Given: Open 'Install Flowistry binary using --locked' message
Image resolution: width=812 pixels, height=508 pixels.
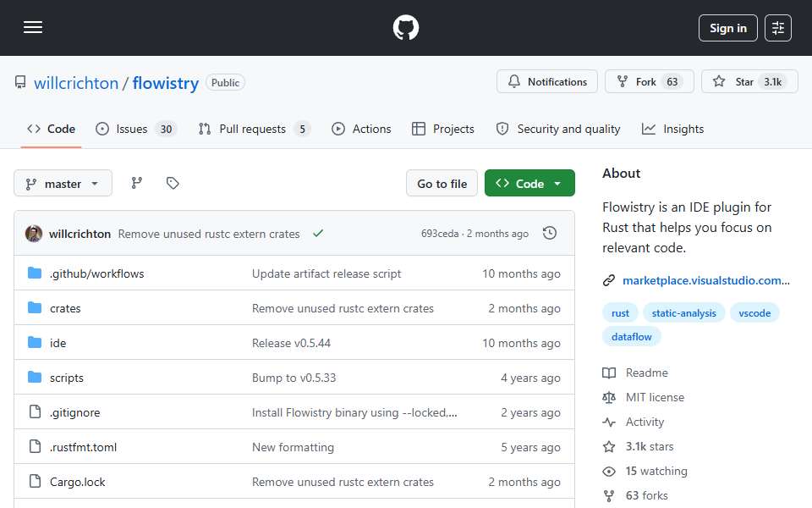Looking at the screenshot, I should pyautogui.click(x=354, y=412).
